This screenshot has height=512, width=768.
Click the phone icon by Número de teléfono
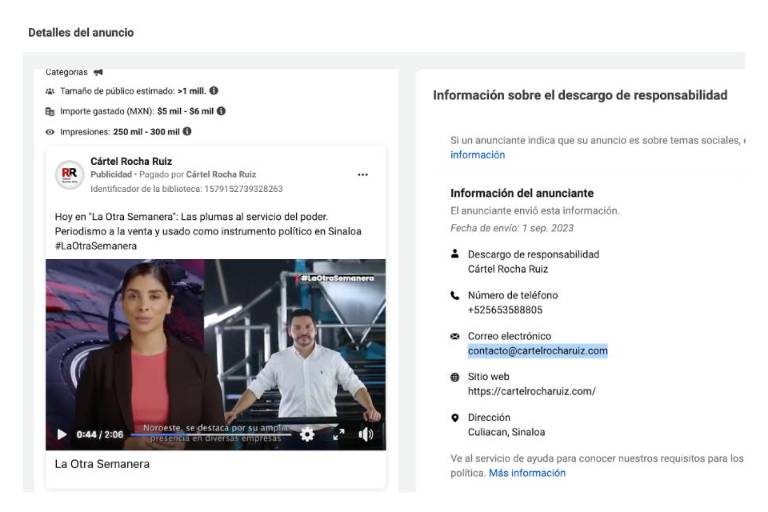[455, 296]
